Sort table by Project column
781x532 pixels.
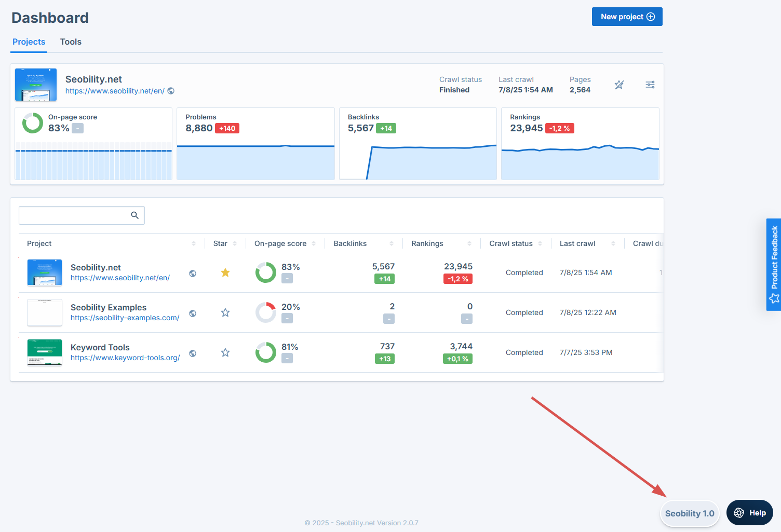[x=194, y=243]
